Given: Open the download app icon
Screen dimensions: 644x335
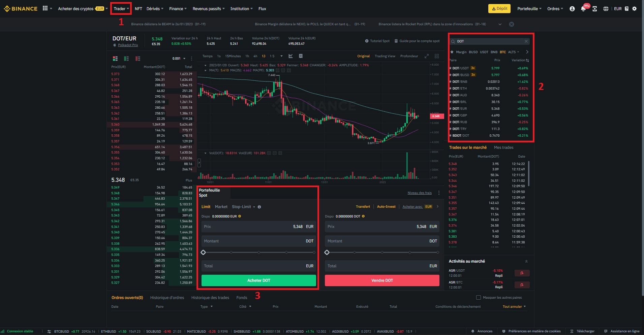Looking at the screenshot, I should (x=594, y=9).
